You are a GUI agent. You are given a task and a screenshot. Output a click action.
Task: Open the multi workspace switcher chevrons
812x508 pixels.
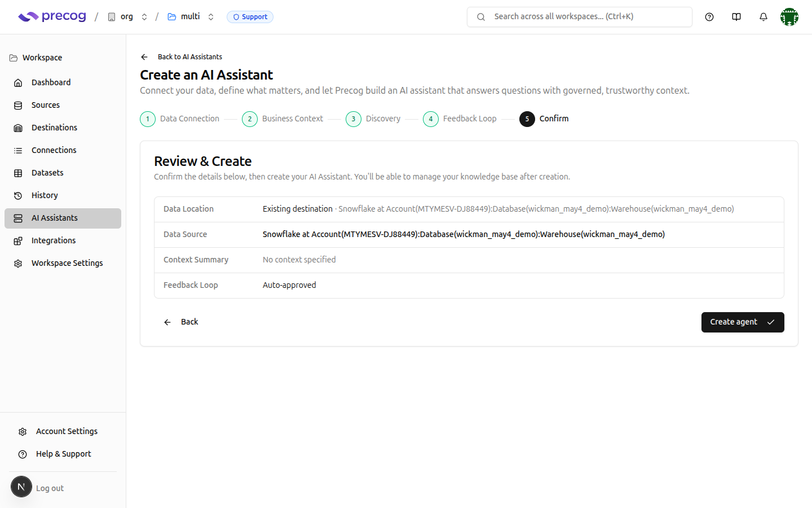click(x=211, y=17)
